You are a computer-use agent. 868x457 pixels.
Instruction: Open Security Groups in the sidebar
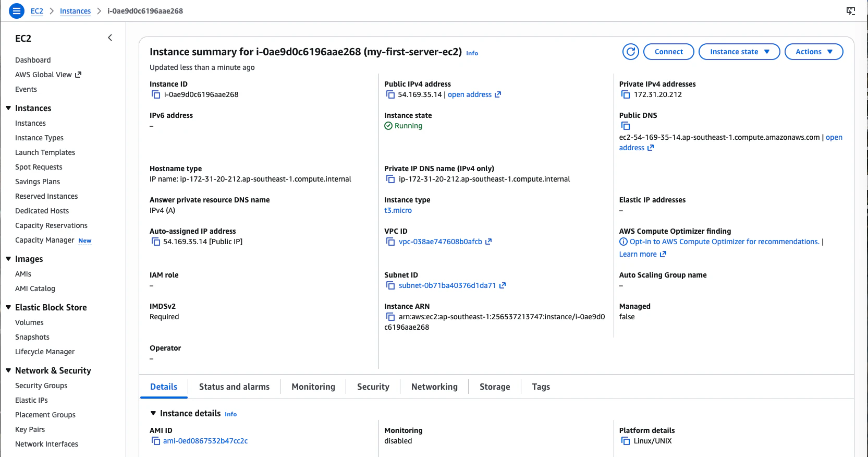[41, 386]
